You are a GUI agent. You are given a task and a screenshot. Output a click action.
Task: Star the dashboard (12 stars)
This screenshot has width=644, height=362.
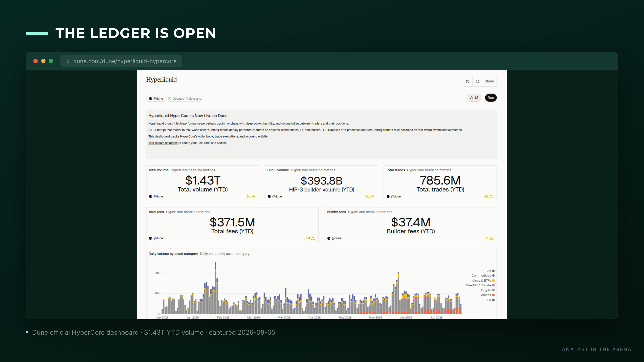point(474,98)
